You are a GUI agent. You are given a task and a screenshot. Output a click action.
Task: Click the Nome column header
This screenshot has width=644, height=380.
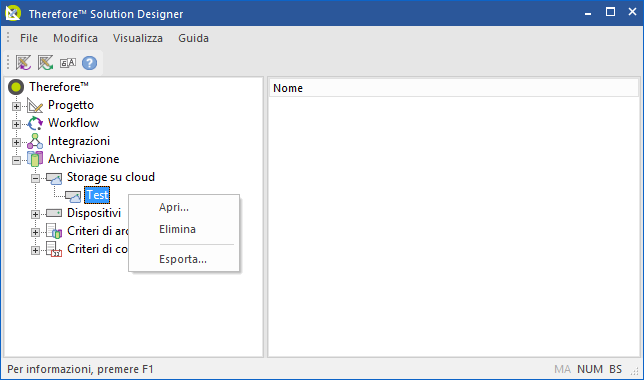(454, 88)
